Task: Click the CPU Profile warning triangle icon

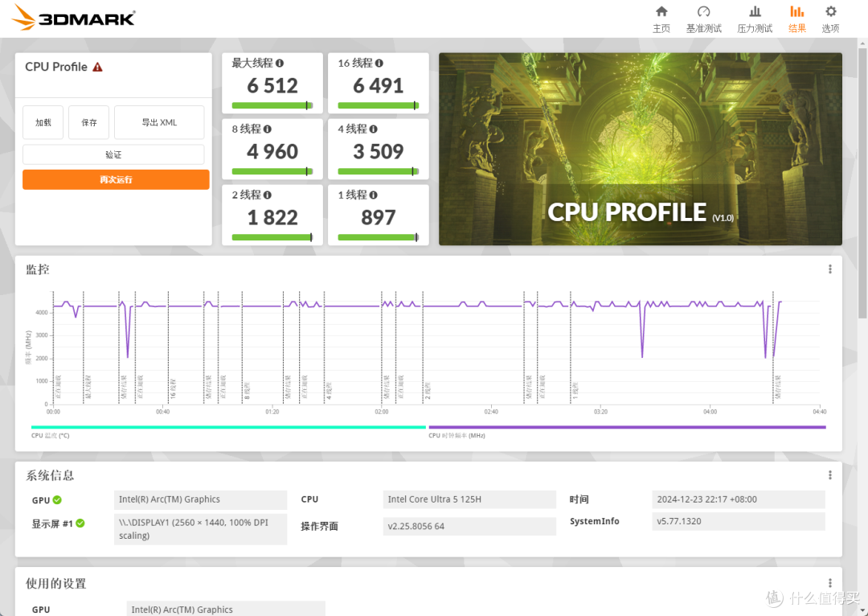Action: pos(97,67)
